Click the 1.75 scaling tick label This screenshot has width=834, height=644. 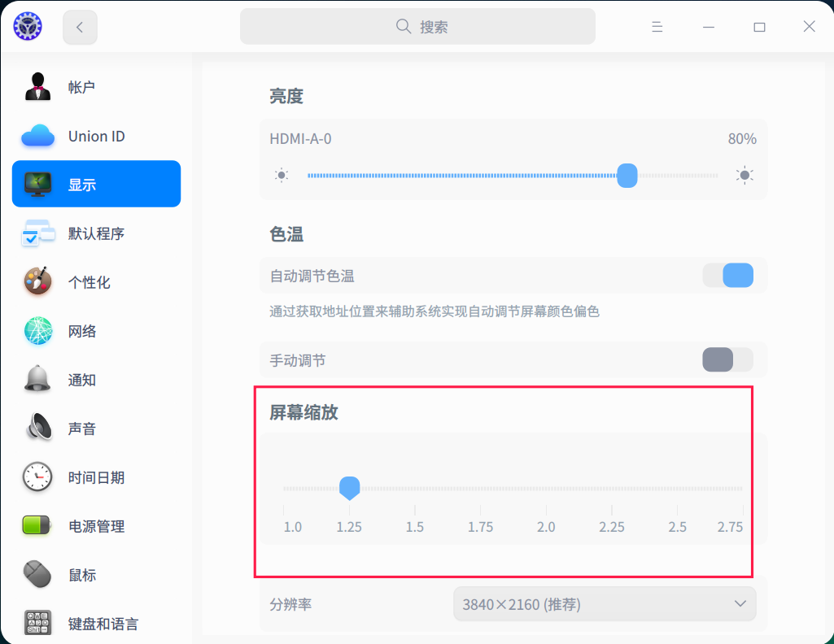[x=480, y=527]
